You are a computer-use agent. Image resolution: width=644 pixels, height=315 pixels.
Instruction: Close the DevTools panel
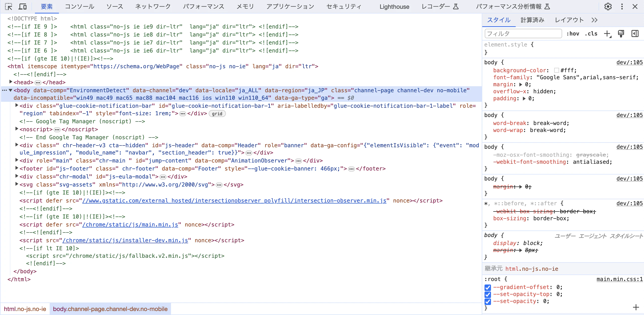tap(635, 6)
